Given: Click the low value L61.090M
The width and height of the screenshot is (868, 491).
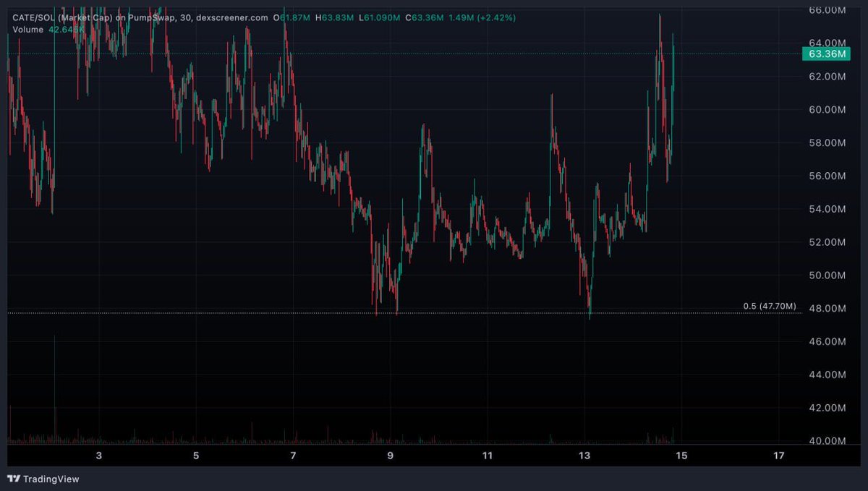Looking at the screenshot, I should pos(380,17).
